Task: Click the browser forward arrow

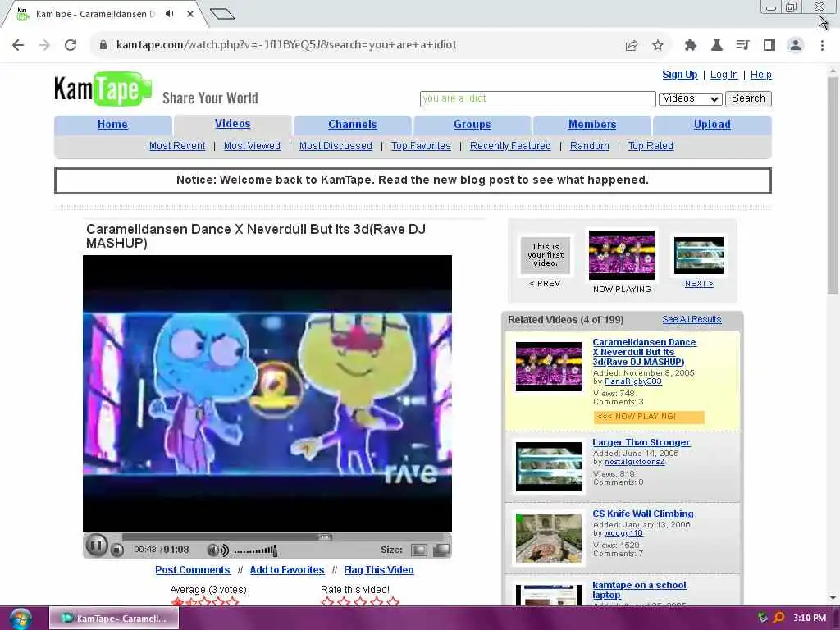Action: pos(44,45)
